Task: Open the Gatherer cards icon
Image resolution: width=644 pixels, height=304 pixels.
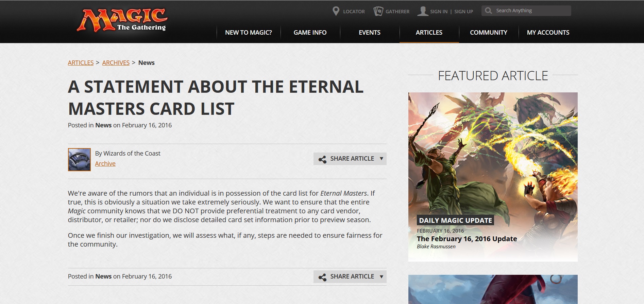Action: (x=378, y=11)
